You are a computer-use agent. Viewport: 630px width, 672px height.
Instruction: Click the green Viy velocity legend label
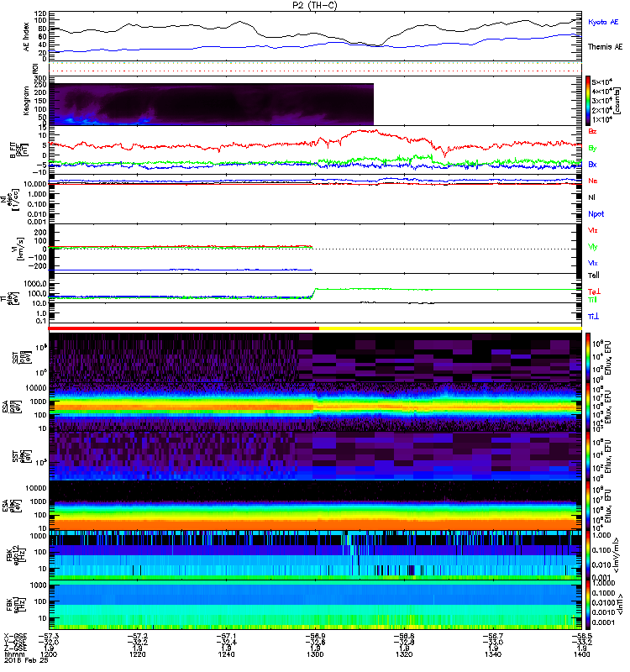pos(592,247)
